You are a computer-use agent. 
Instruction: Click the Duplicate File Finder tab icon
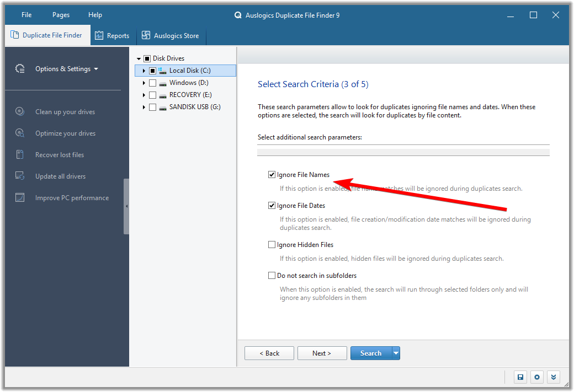click(15, 35)
